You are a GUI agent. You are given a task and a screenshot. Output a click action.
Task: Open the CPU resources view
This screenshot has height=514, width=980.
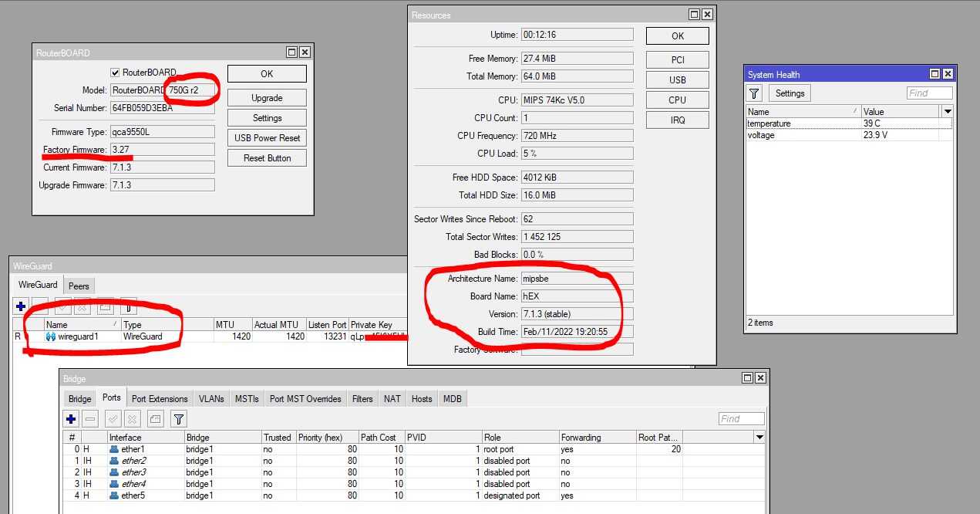coord(677,100)
